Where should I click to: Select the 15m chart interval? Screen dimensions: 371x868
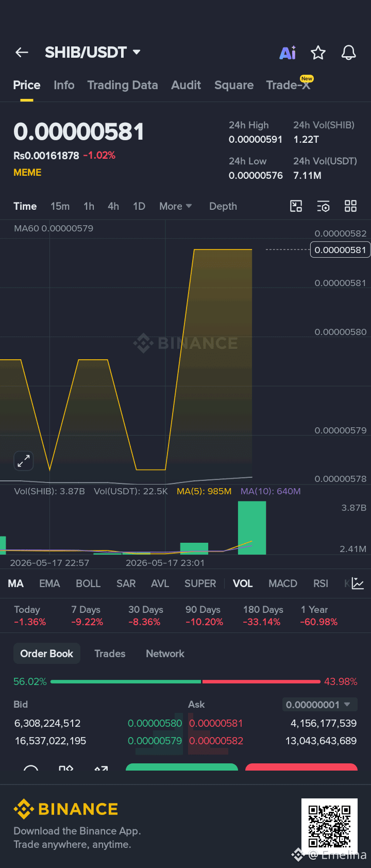60,206
